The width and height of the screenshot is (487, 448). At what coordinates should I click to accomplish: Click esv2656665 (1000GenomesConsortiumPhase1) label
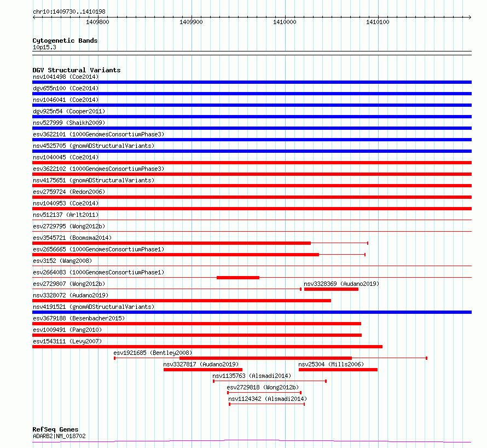(x=98, y=249)
